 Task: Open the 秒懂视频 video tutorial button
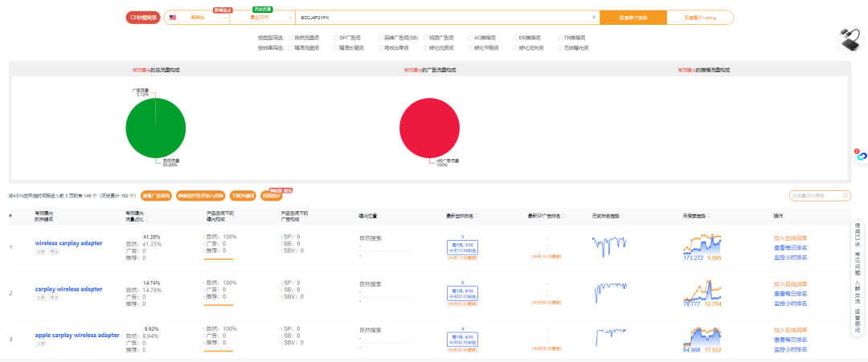[x=143, y=18]
